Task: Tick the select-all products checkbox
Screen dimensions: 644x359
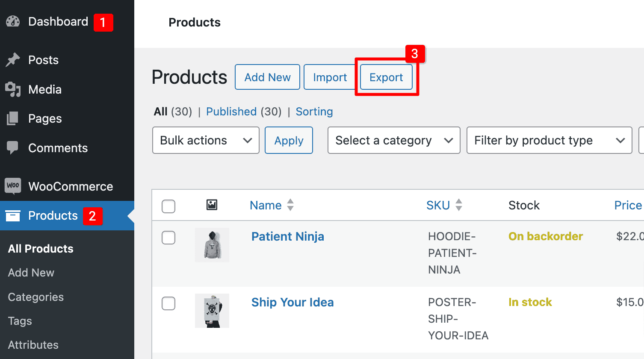Action: tap(168, 206)
